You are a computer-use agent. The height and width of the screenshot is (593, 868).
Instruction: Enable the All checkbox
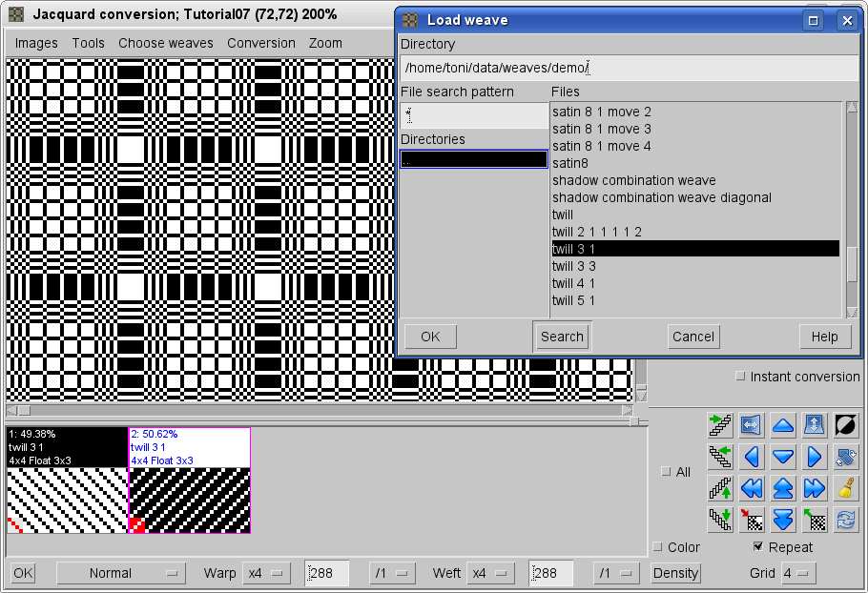(x=664, y=471)
